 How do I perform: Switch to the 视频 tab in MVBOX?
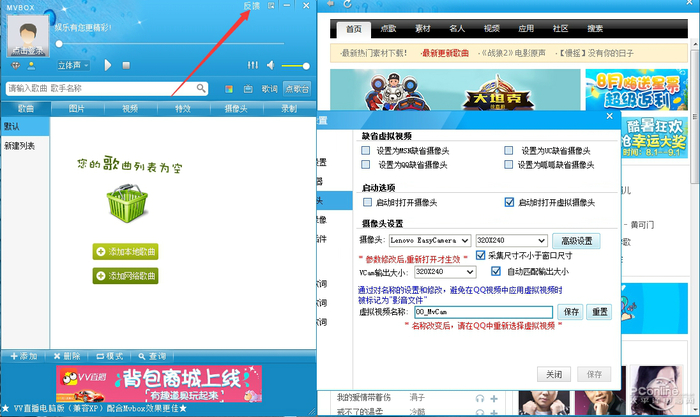coord(130,108)
